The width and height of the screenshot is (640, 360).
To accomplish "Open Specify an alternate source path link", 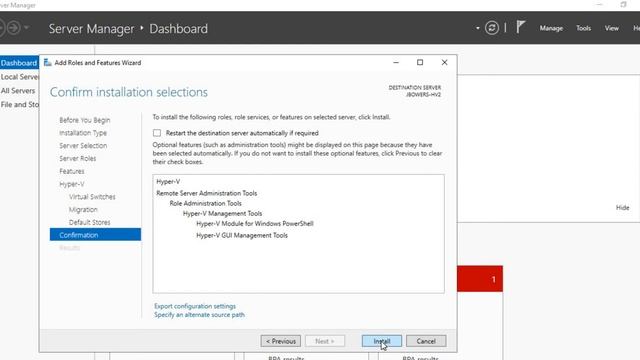I will coord(199,315).
